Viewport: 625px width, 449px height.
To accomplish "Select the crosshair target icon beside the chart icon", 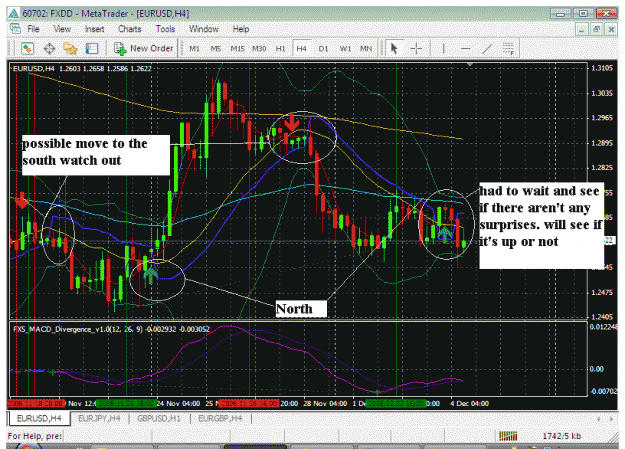I will click(49, 49).
